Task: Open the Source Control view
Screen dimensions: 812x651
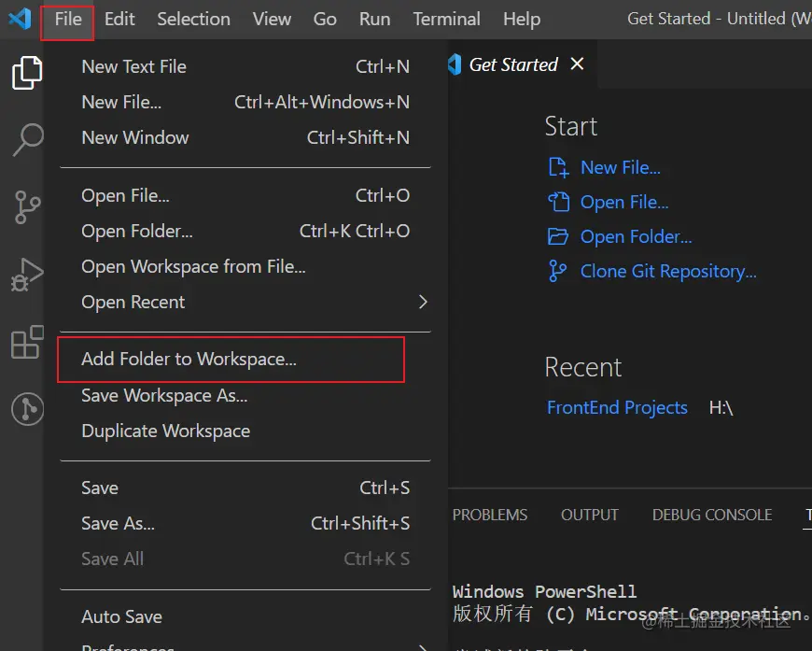Action: 27,207
